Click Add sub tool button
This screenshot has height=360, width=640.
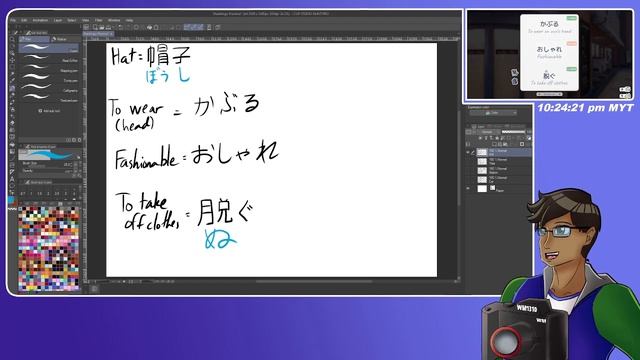pos(49,111)
